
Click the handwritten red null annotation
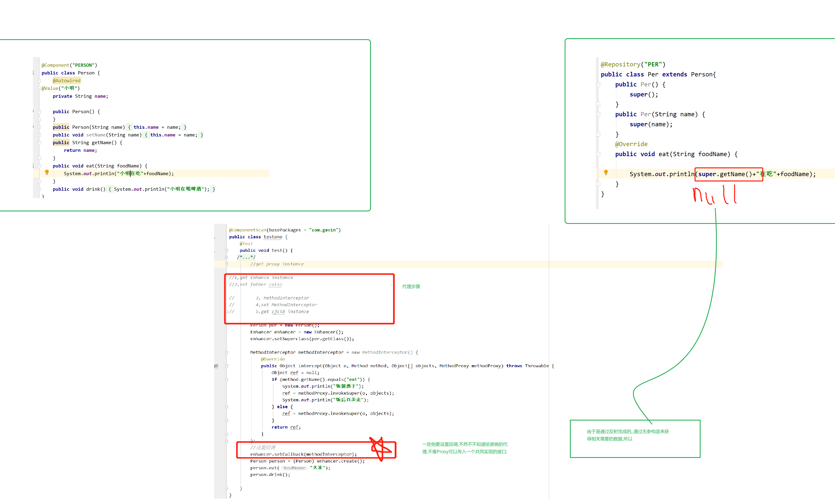pyautogui.click(x=714, y=195)
